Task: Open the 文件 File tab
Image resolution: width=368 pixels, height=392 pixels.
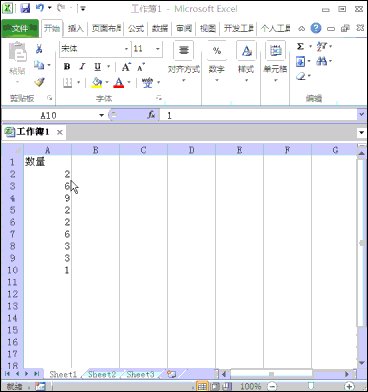Action: click(x=20, y=29)
